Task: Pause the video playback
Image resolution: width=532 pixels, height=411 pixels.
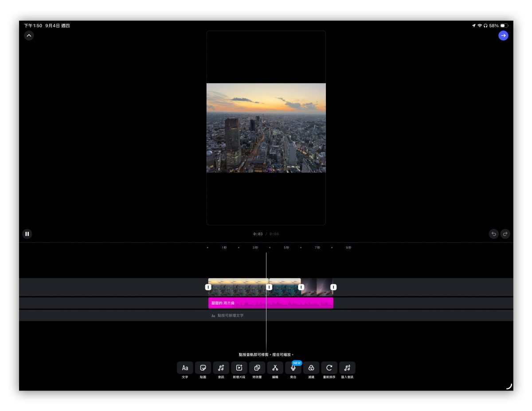Action: coord(27,234)
